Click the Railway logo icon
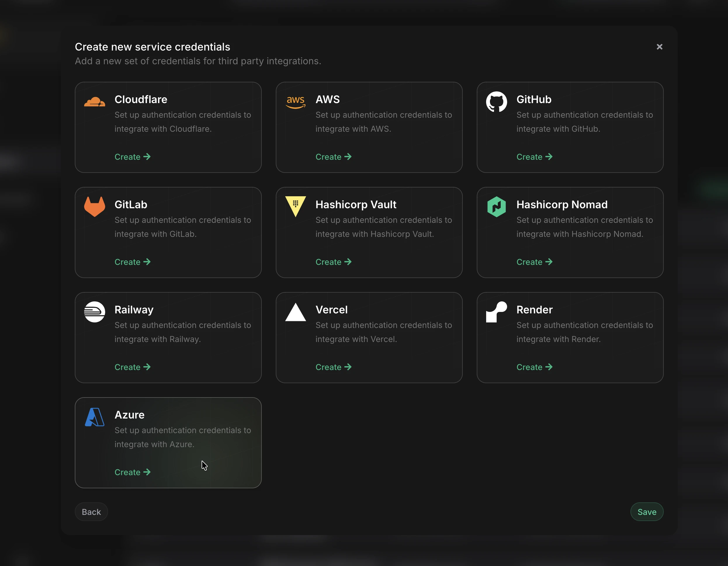The height and width of the screenshot is (566, 728). pyautogui.click(x=95, y=312)
